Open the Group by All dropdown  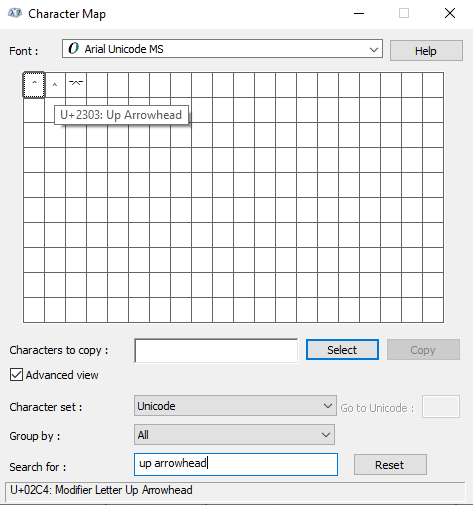pos(234,435)
